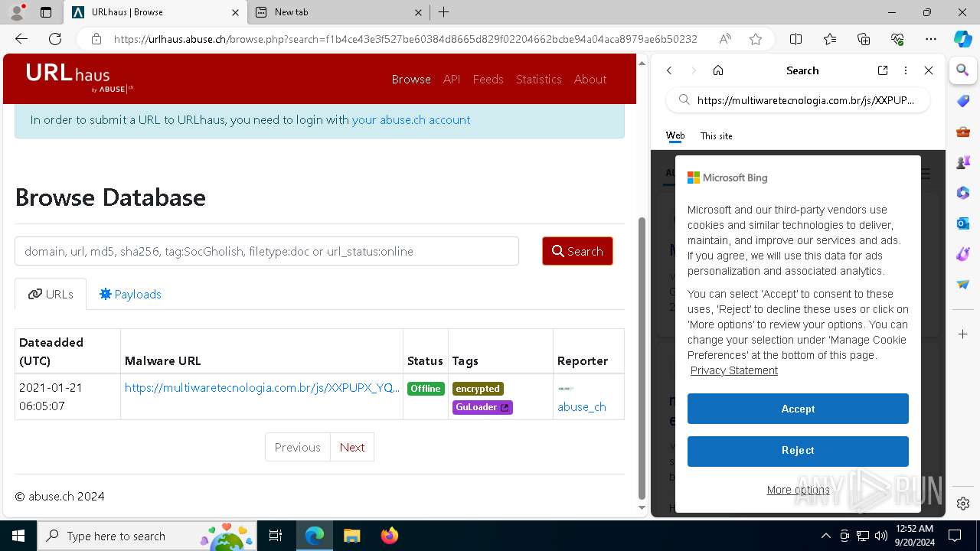Open sidebar more options dots

906,70
